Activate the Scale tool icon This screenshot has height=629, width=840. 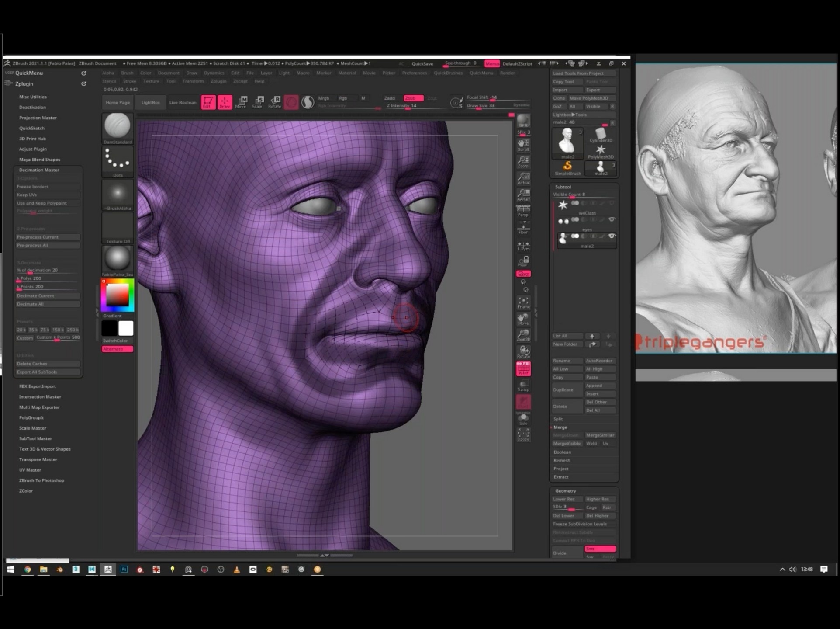coord(258,102)
